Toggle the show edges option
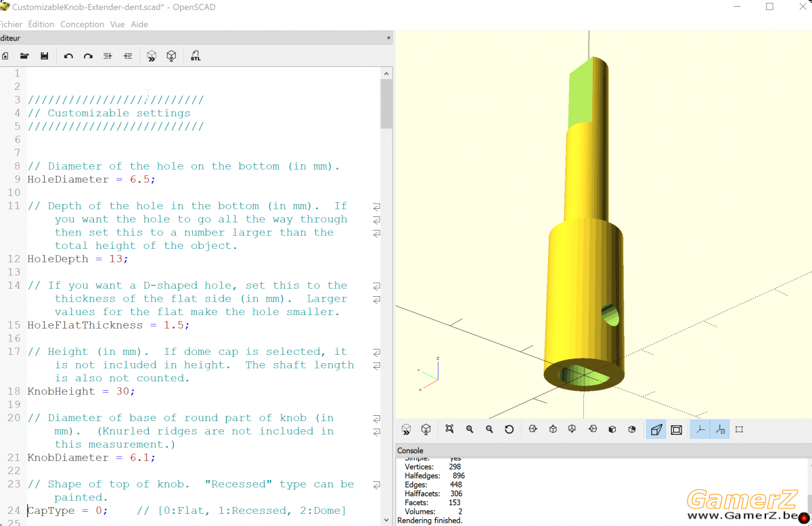812x526 pixels. [739, 429]
